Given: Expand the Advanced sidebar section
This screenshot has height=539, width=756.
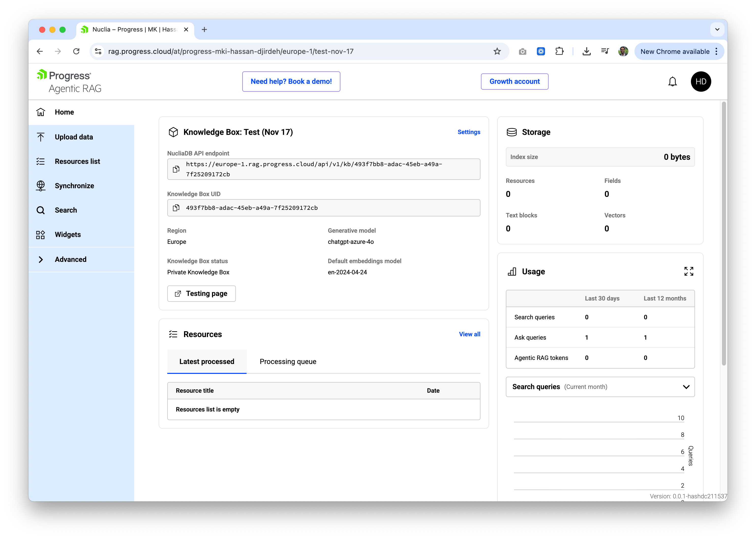Looking at the screenshot, I should [x=70, y=260].
